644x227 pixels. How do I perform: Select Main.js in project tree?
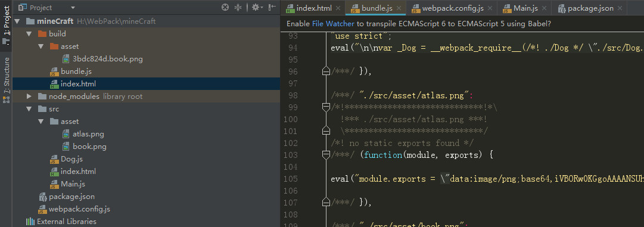pyautogui.click(x=73, y=184)
